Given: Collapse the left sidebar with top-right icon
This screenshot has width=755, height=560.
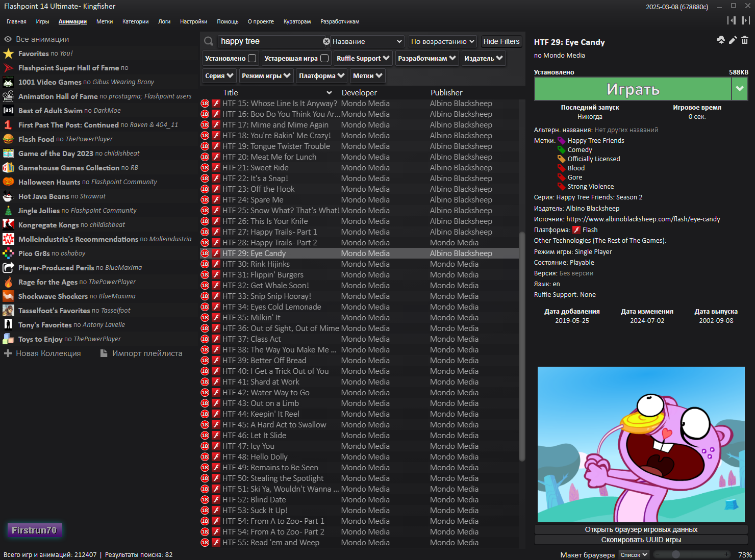Looking at the screenshot, I should tap(731, 20).
